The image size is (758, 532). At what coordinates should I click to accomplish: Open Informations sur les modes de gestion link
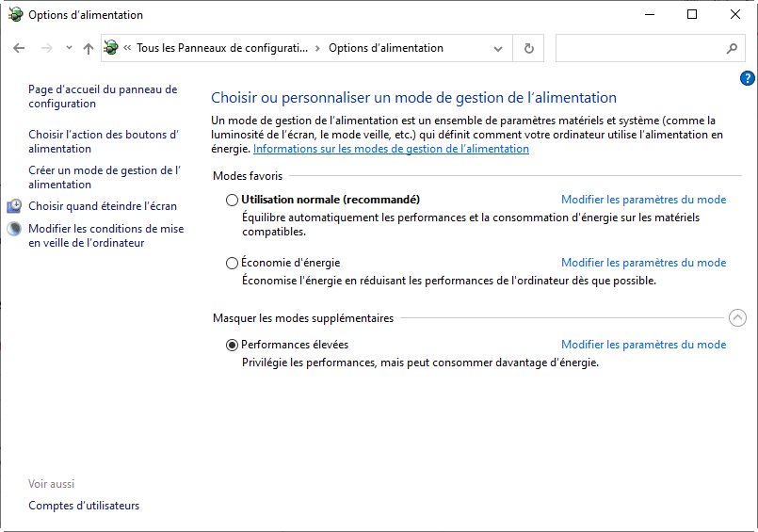tap(391, 149)
